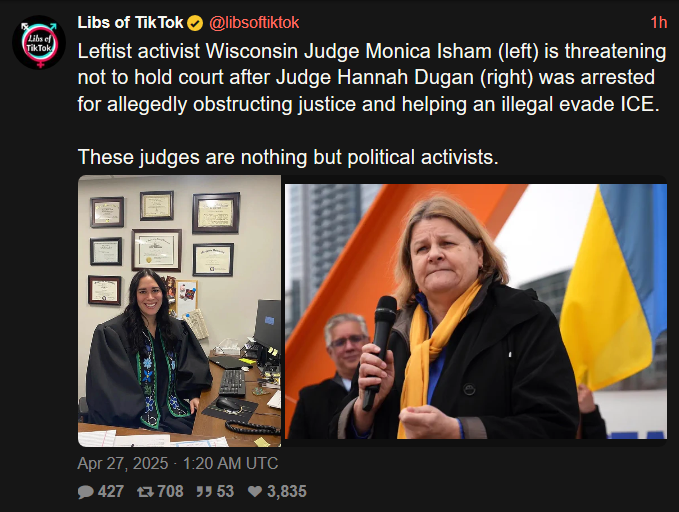Image resolution: width=679 pixels, height=512 pixels.
Task: Click the reply speech bubble icon
Action: point(86,491)
